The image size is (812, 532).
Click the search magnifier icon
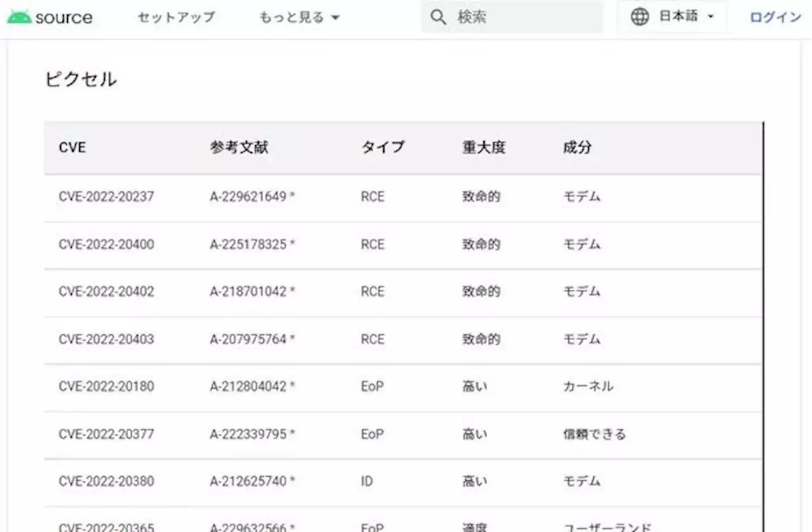tap(438, 17)
